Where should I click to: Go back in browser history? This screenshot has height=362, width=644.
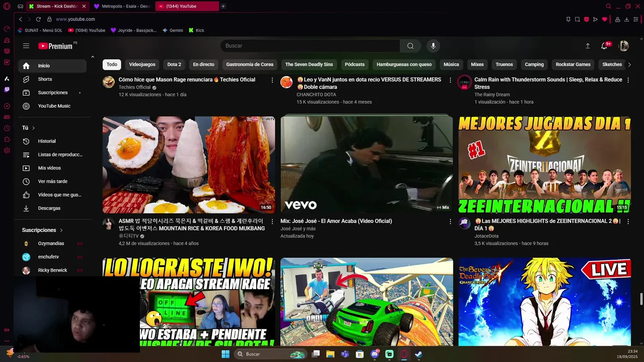click(20, 19)
